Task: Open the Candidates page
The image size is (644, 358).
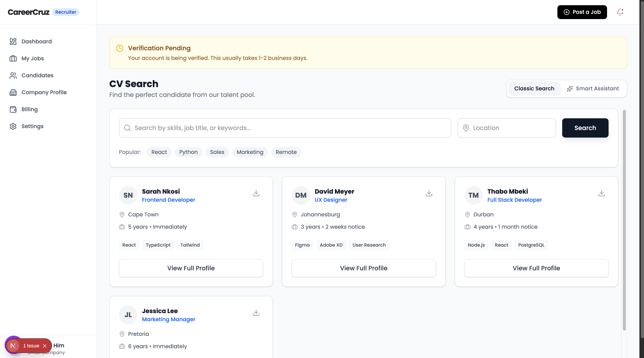Action: pyautogui.click(x=37, y=76)
